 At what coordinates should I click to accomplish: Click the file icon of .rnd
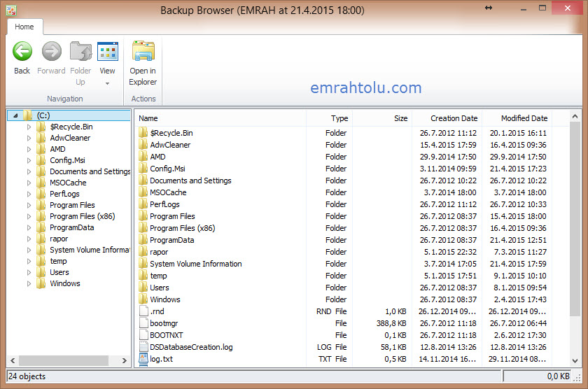point(143,311)
